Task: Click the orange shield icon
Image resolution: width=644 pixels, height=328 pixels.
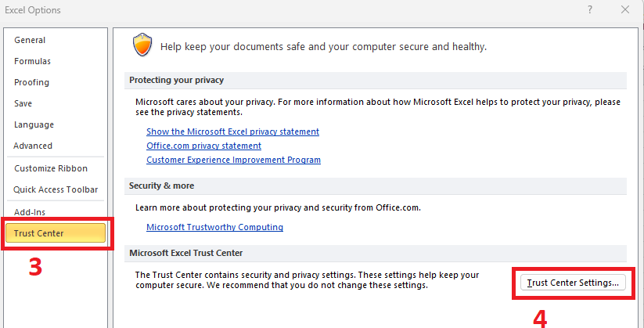Action: 142,45
